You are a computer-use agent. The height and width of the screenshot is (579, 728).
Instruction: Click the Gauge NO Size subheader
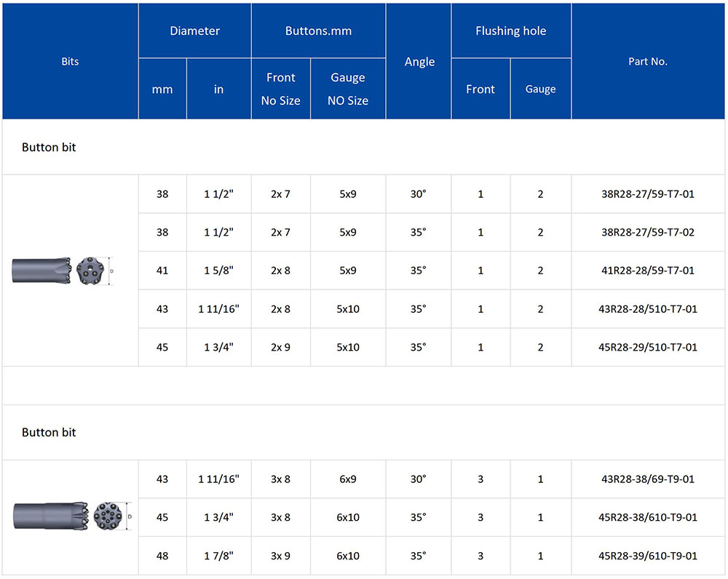[347, 89]
